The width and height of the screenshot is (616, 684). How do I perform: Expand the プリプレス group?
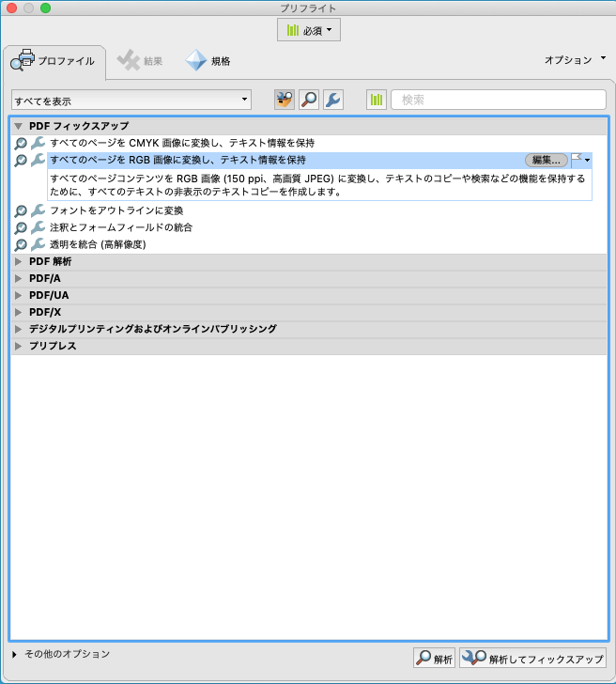18,346
